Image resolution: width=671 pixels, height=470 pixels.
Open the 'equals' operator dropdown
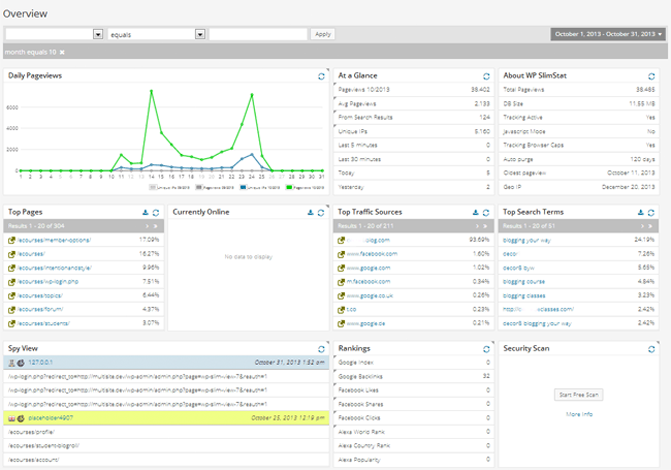[x=200, y=34]
